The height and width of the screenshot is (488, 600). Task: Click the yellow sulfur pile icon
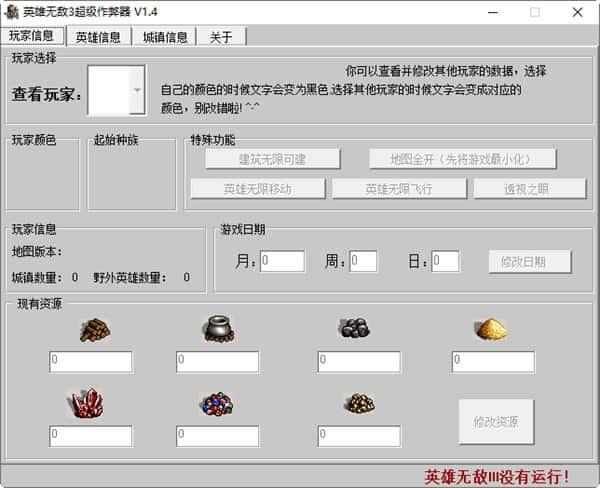(x=491, y=329)
